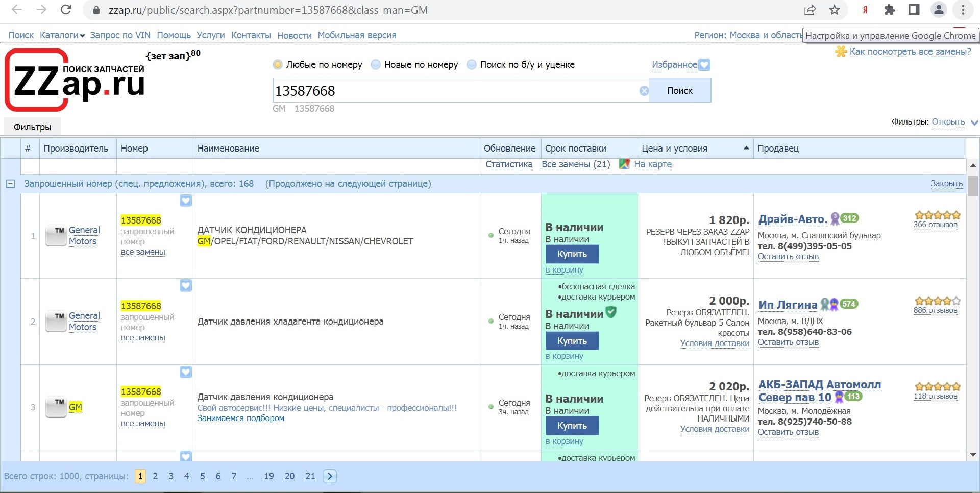Click the 312 rating badge of Драйв-Авто
This screenshot has height=493, width=980.
point(849,218)
